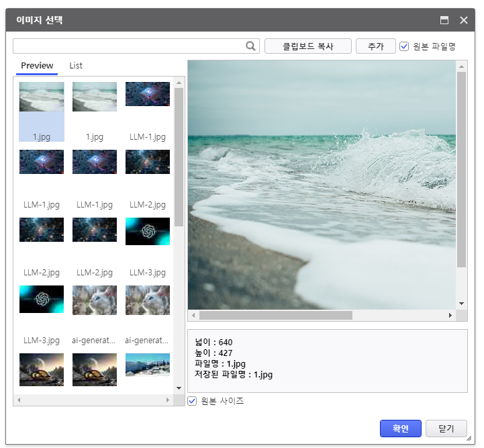The image size is (484, 448).
Task: Click the search magnifier icon
Action: coord(250,46)
